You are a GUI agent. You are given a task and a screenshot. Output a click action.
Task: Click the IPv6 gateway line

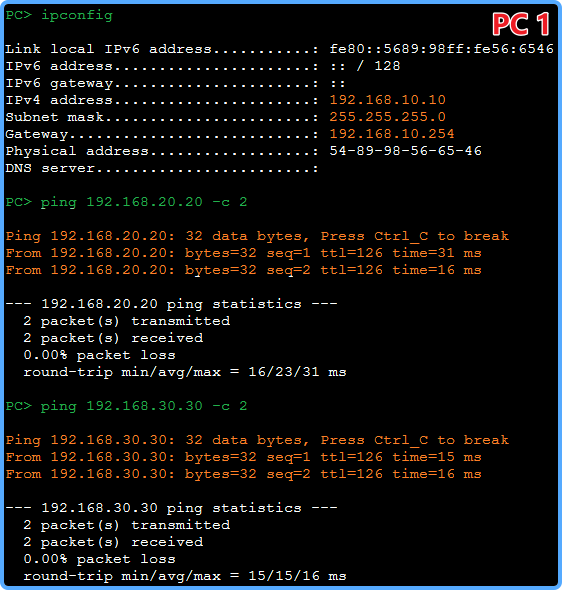[x=175, y=83]
